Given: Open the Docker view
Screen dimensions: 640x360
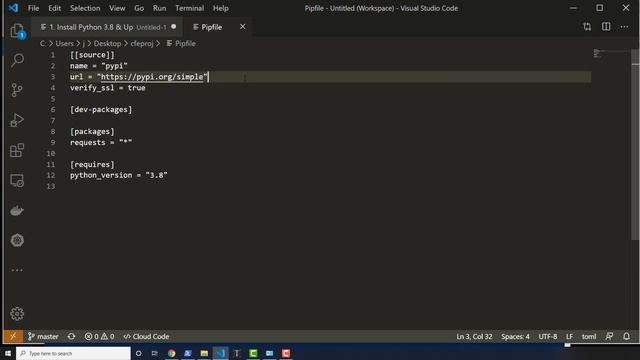Looking at the screenshot, I should (x=17, y=211).
